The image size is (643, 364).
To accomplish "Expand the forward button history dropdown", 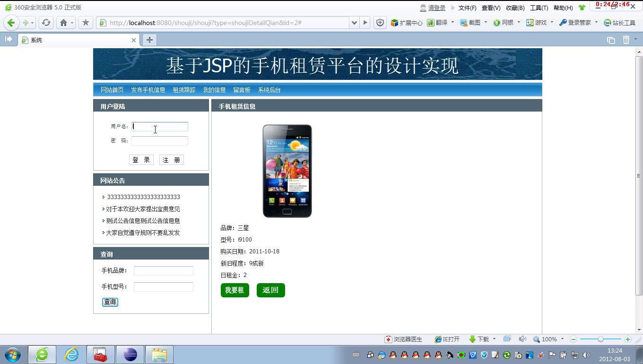I will click(32, 23).
